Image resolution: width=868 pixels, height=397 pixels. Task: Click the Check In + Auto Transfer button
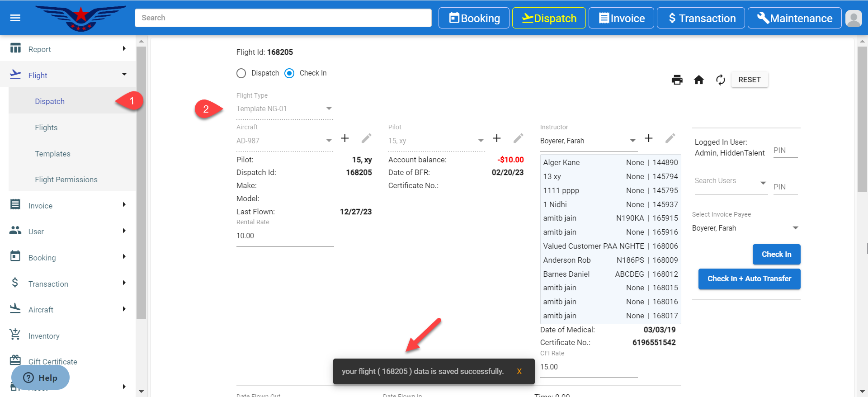(x=749, y=279)
